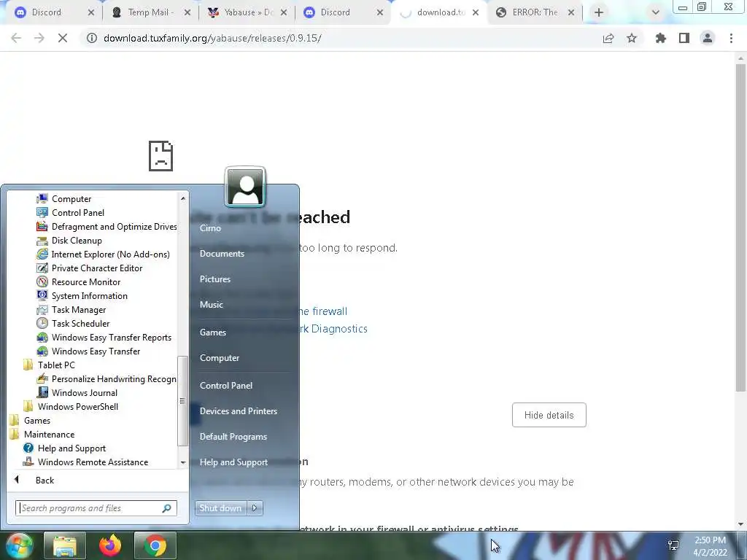Open the Chrome profile icon
This screenshot has width=747, height=560.
click(x=708, y=38)
